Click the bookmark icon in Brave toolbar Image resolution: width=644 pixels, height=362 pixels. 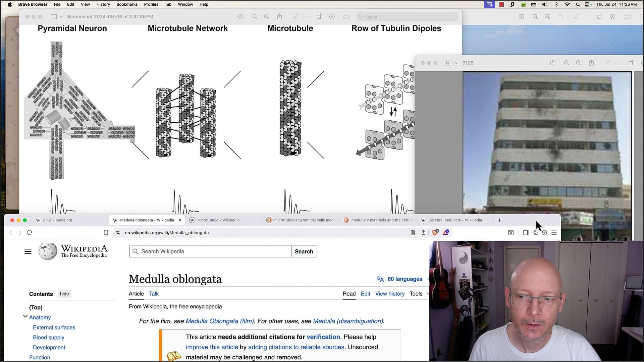coord(106,233)
